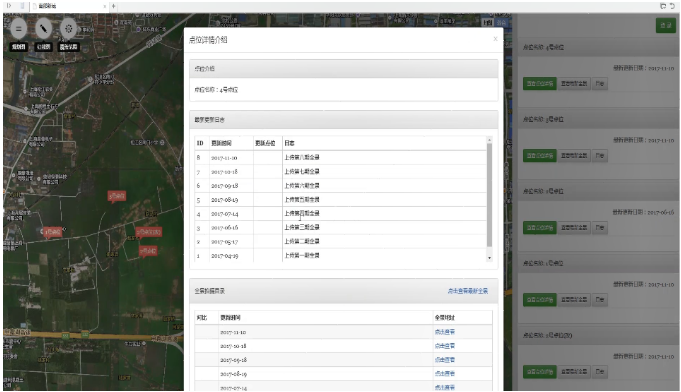Image resolution: width=681 pixels, height=392 pixels.
Task: Select the lowest red point marker on map
Action: click(x=148, y=251)
